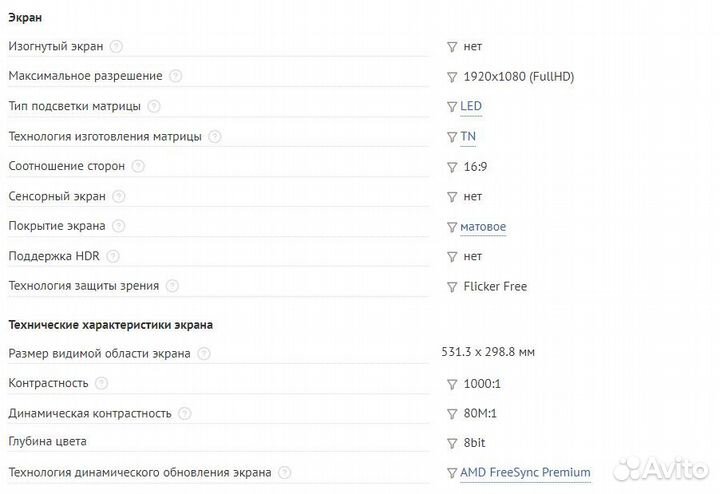This screenshot has height=494, width=720.
Task: Open help tooltip for Максимальное разрешение
Action: click(176, 76)
